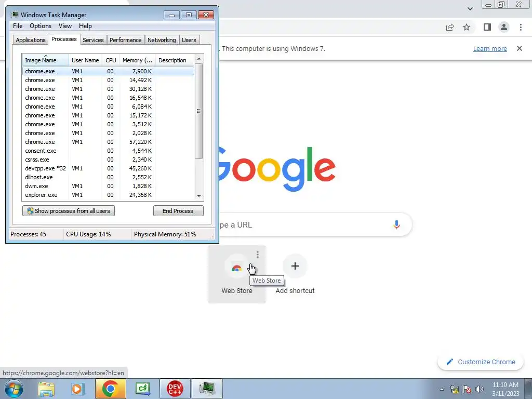Click the Task Manager title bar icon

tap(14, 15)
